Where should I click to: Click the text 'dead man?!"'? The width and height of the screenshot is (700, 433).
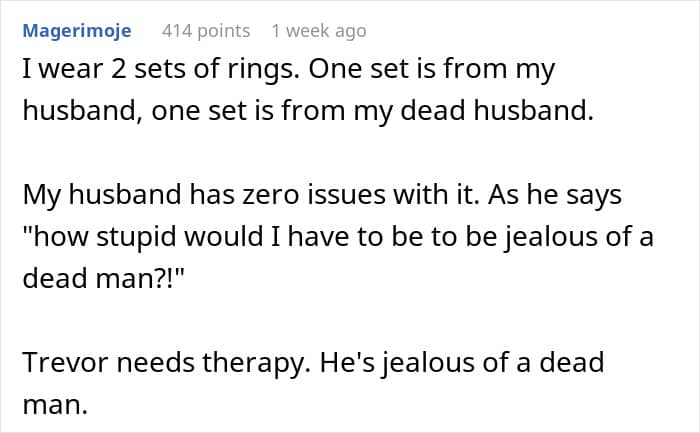coord(103,278)
